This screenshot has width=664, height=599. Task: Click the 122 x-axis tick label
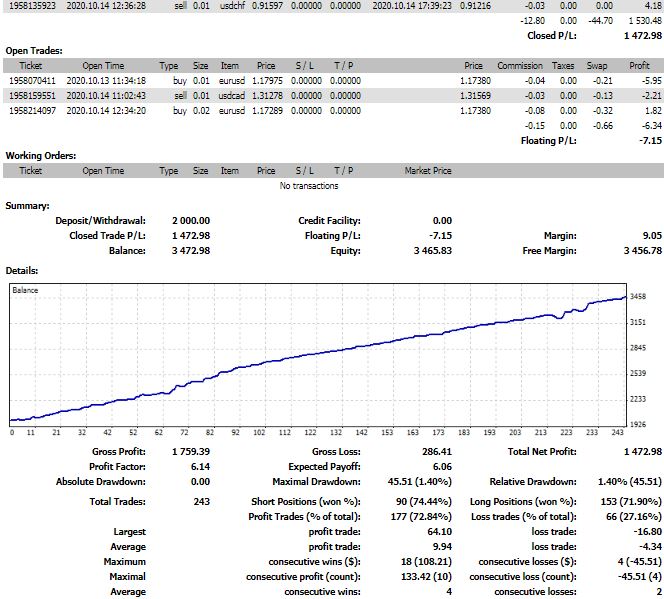click(310, 432)
